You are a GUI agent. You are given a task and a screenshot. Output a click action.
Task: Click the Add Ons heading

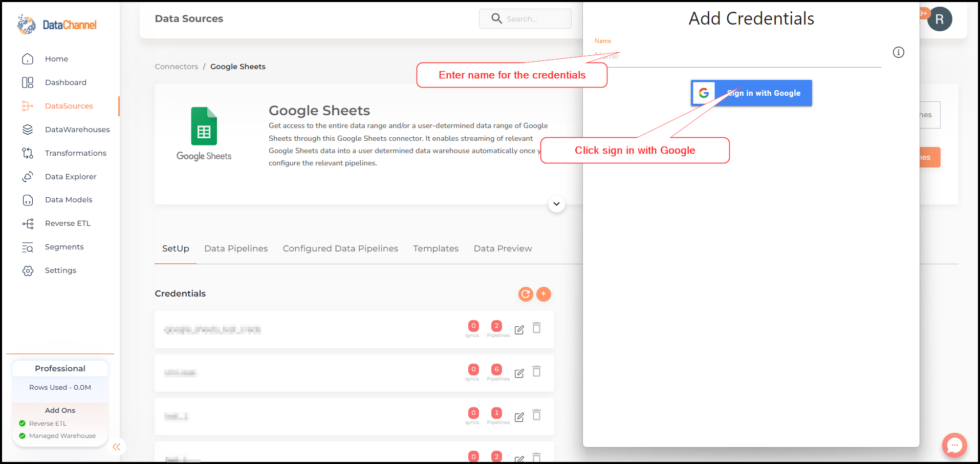[60, 411]
